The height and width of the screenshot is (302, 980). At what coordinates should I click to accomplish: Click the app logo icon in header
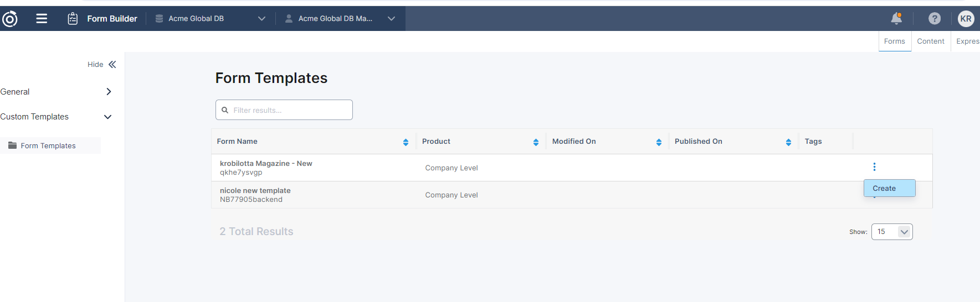point(10,19)
